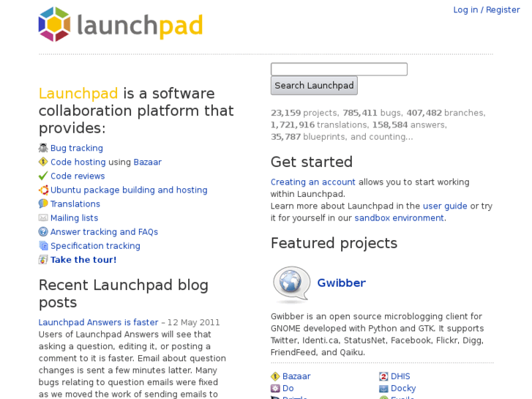Screen dimensions: 532x399
Task: Click the green checkmark beside Code reviews
Action: tap(43, 176)
